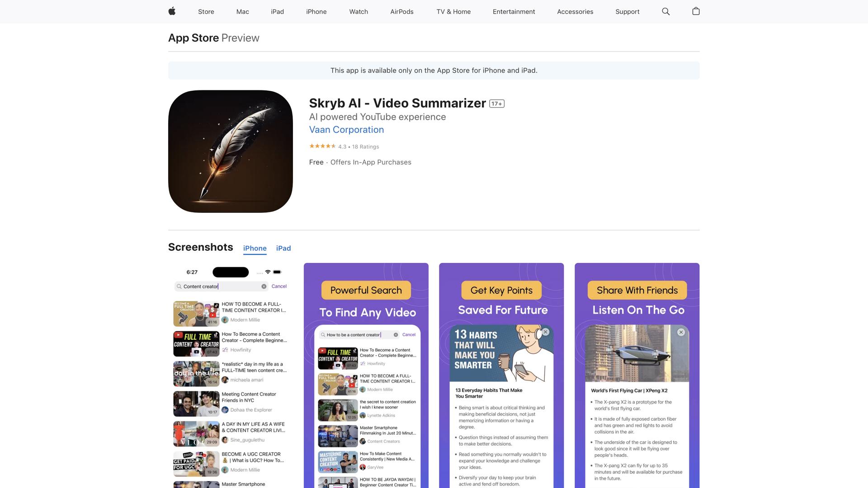
Task: Close the flying car summary card
Action: pyautogui.click(x=681, y=332)
